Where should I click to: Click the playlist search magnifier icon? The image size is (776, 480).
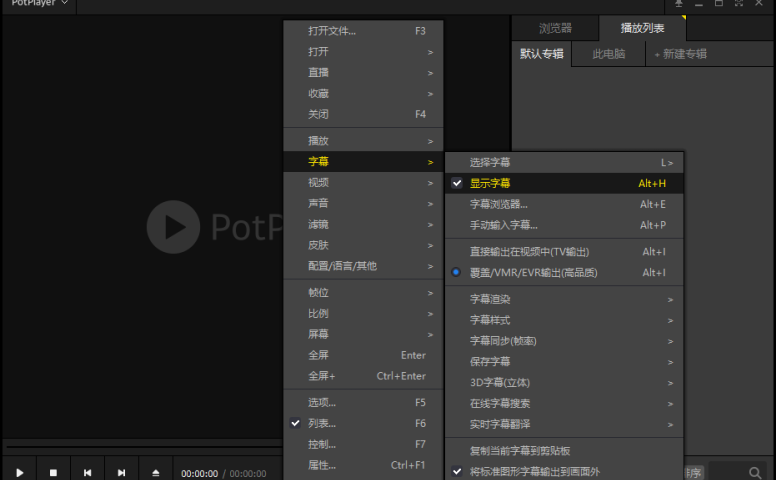click(x=755, y=473)
